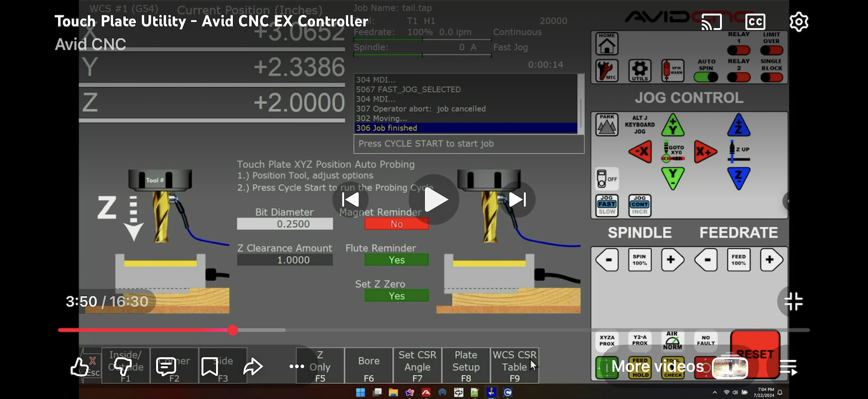Open YouTube player settings gear

799,22
